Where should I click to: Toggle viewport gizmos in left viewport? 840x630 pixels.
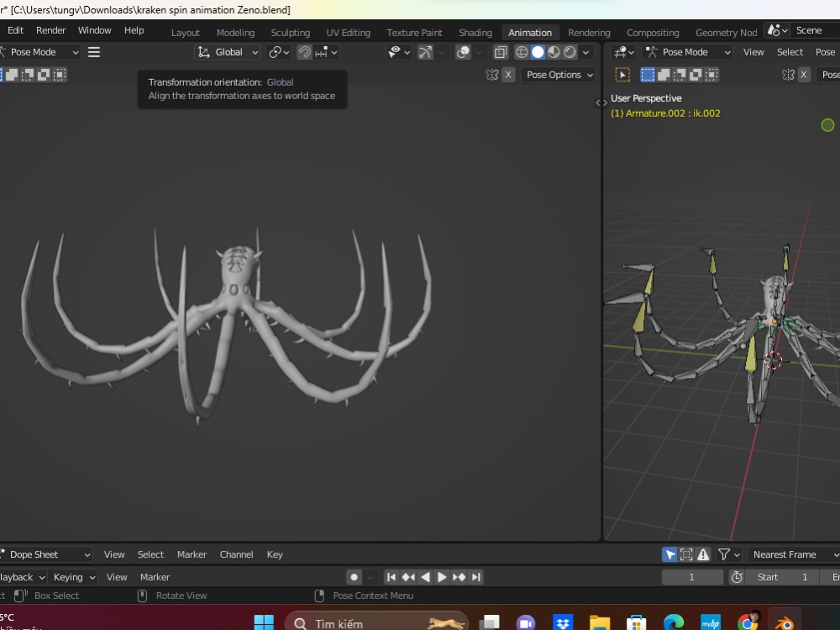coord(425,52)
